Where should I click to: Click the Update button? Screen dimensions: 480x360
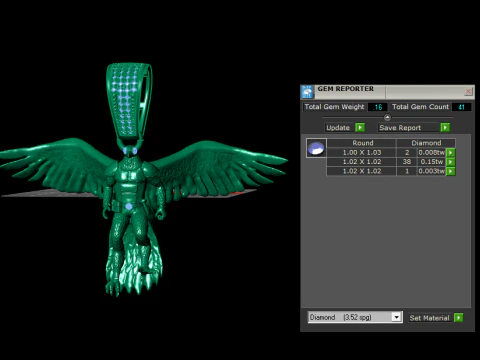[x=340, y=128]
